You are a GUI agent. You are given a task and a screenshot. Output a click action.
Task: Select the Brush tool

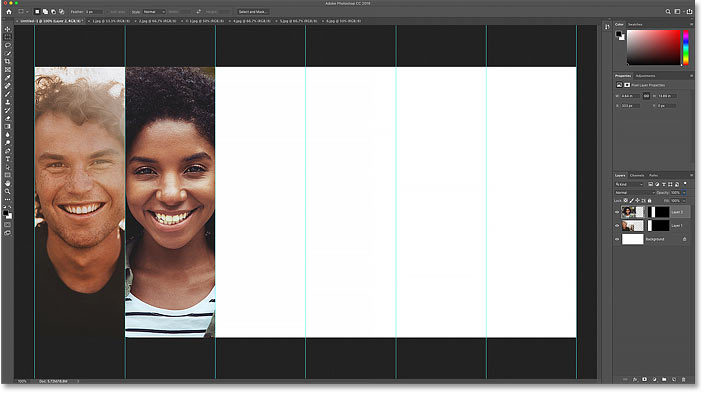(8, 94)
